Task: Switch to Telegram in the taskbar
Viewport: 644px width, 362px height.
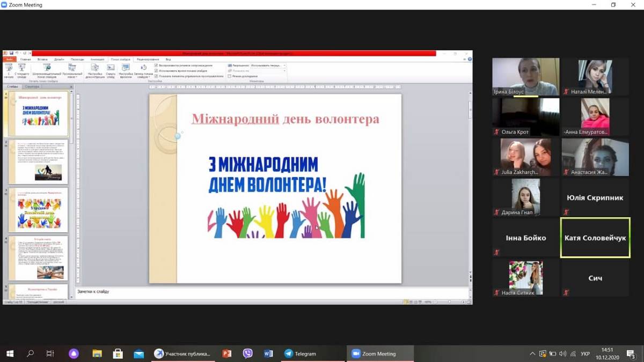Action: tap(301, 353)
